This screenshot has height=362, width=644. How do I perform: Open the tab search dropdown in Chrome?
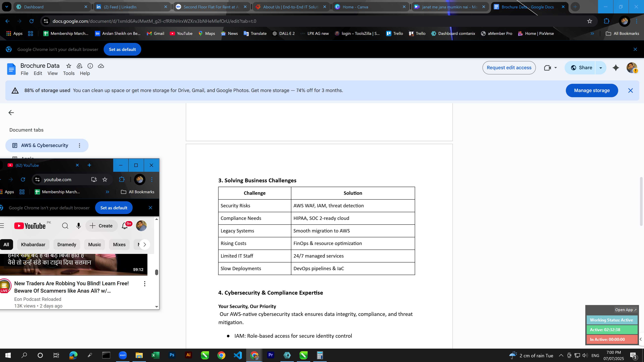coord(7,7)
